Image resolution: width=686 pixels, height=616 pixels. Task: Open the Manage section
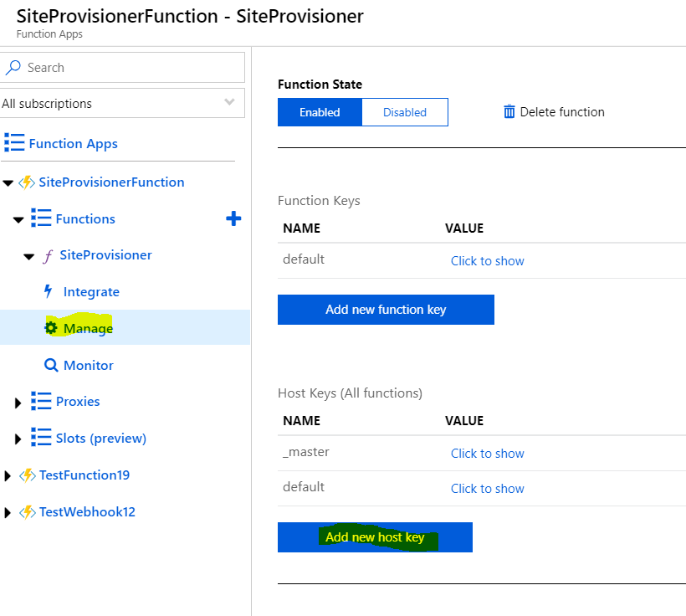(88, 328)
